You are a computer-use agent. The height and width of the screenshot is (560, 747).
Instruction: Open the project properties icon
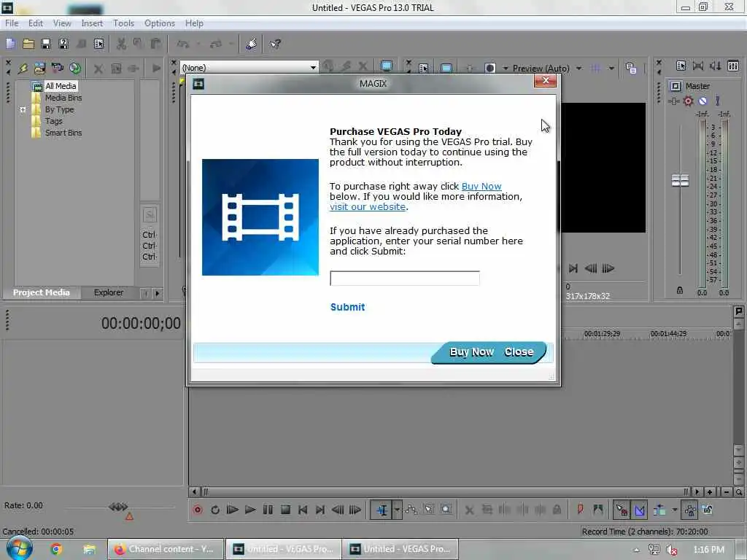98,44
